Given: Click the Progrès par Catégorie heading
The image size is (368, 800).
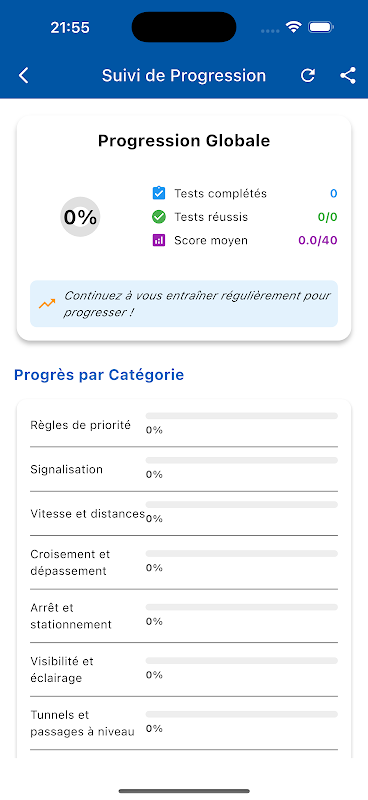Looking at the screenshot, I should click(x=99, y=375).
